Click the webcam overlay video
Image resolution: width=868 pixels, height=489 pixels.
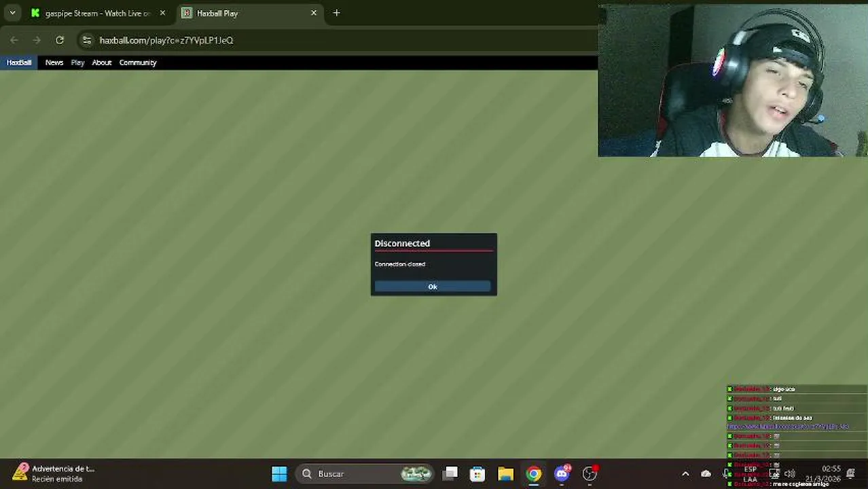[x=733, y=80]
